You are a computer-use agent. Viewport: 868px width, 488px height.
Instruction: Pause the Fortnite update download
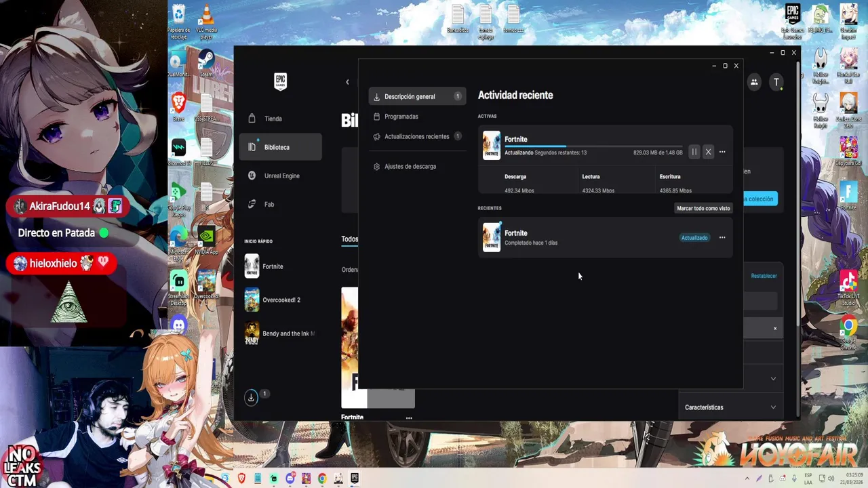694,152
